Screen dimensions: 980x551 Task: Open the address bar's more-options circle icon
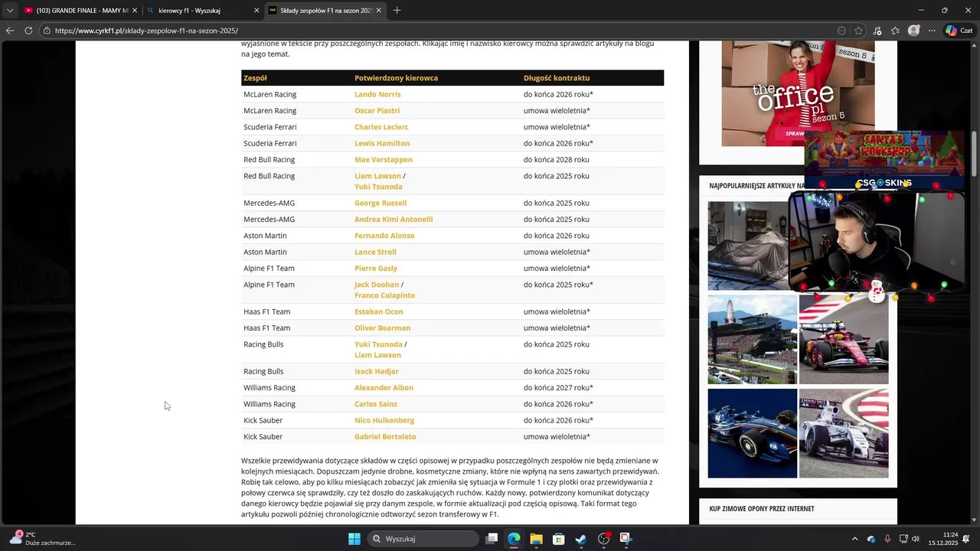[x=841, y=31]
